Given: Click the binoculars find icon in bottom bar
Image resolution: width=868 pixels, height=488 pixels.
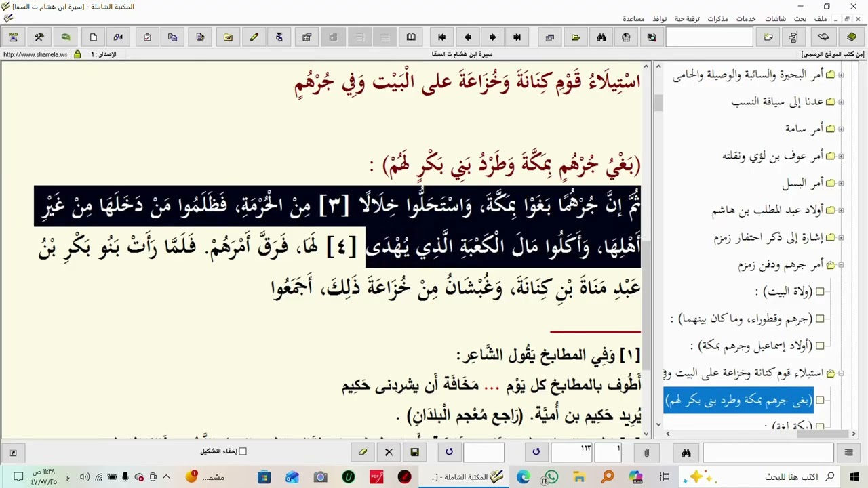Looking at the screenshot, I should click(x=686, y=452).
